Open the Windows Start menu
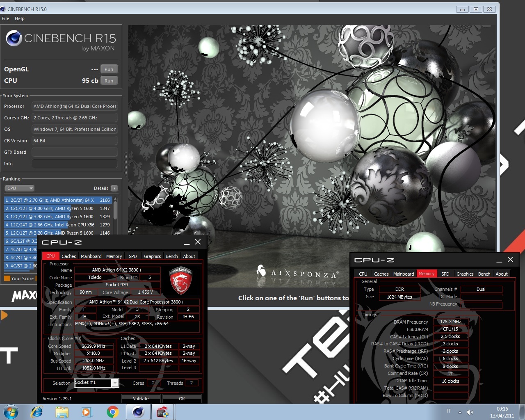 pyautogui.click(x=11, y=412)
